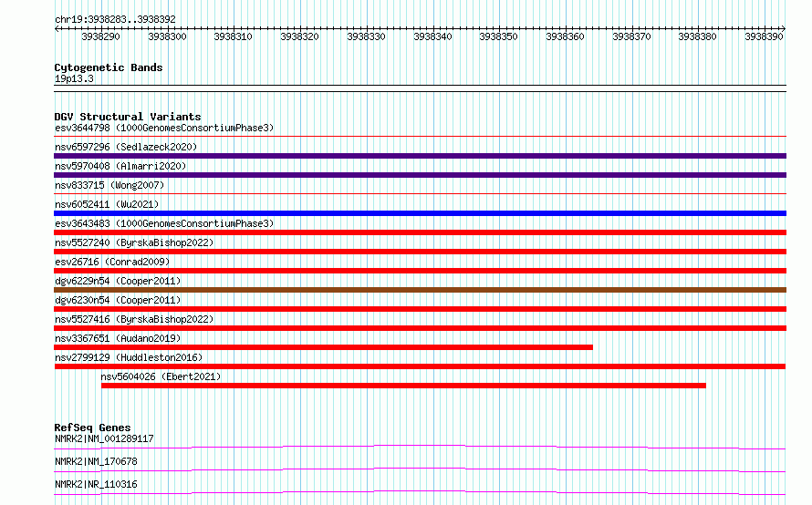Open dgv6229n54 (Cooper2011) label

point(118,281)
